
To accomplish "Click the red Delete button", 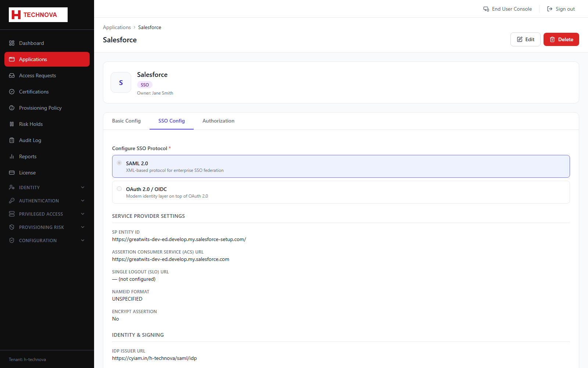I will [x=561, y=39].
